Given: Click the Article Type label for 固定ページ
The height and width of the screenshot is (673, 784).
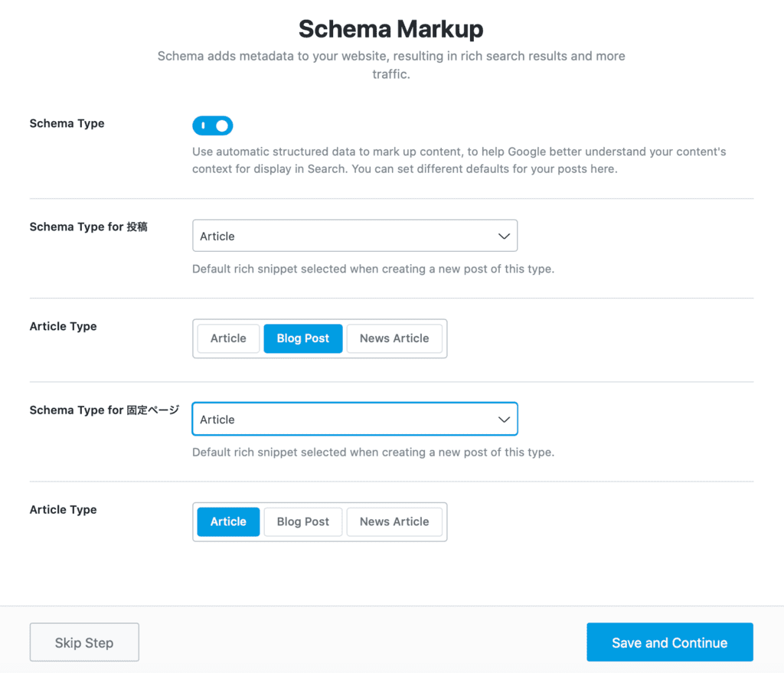Looking at the screenshot, I should (x=63, y=509).
